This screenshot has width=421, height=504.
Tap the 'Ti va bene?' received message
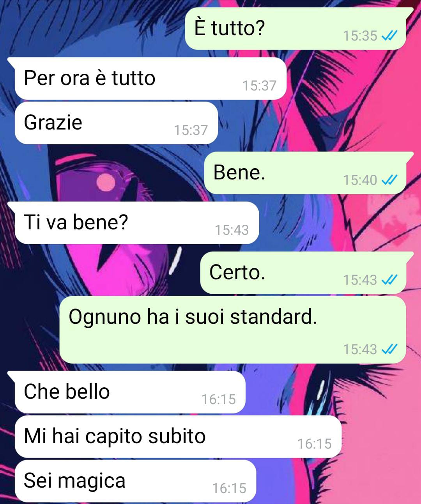pos(134,223)
